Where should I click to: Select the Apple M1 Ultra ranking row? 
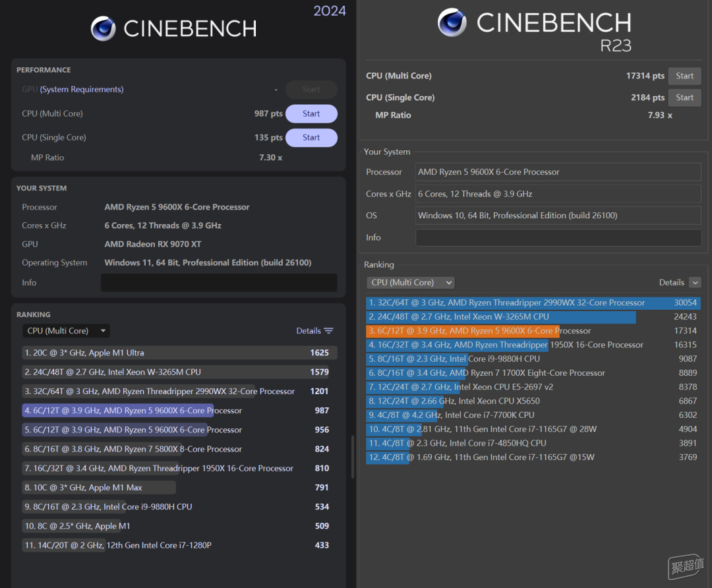179,353
